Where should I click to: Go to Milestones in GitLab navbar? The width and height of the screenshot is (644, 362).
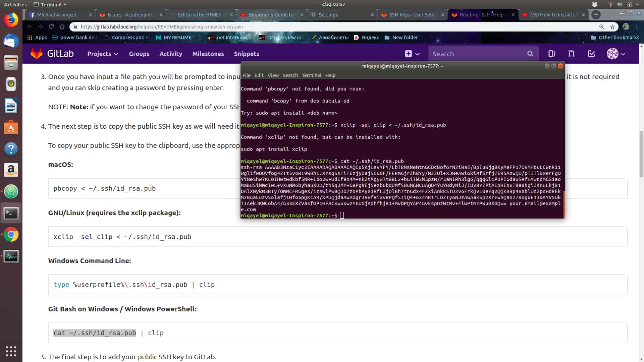[x=208, y=54]
